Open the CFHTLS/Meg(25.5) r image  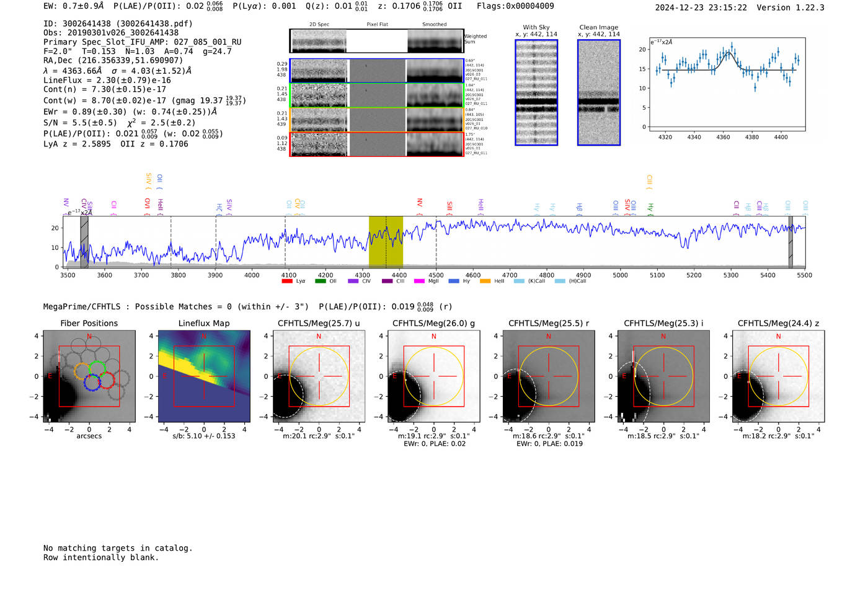click(549, 376)
